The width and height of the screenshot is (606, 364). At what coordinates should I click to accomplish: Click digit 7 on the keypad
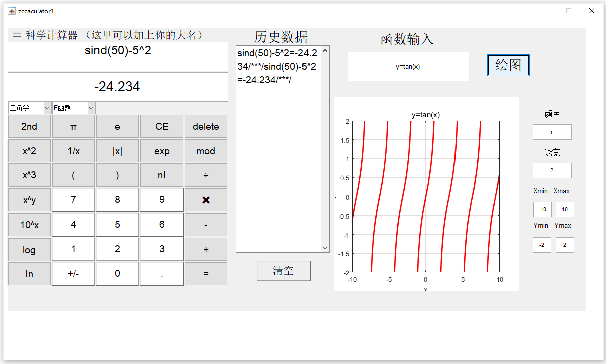pyautogui.click(x=73, y=200)
